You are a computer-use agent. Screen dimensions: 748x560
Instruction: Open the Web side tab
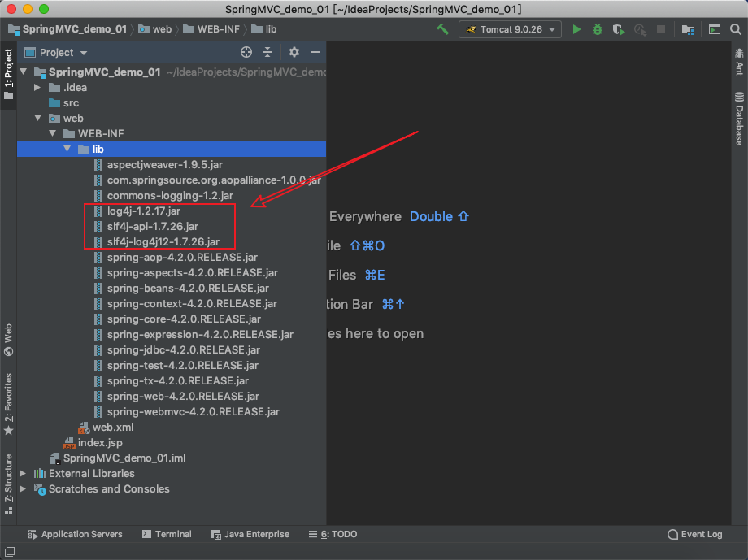[8, 340]
